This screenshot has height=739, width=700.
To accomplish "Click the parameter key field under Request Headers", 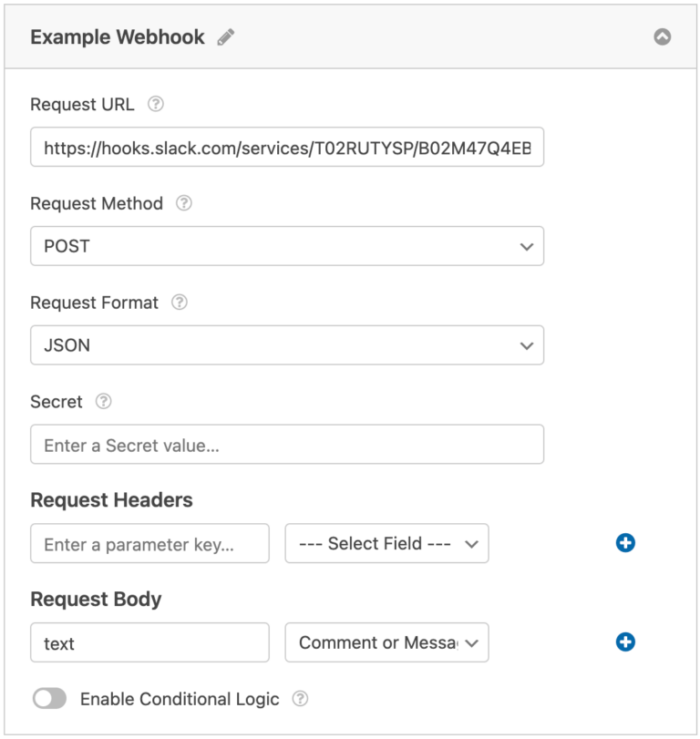I will pos(149,543).
